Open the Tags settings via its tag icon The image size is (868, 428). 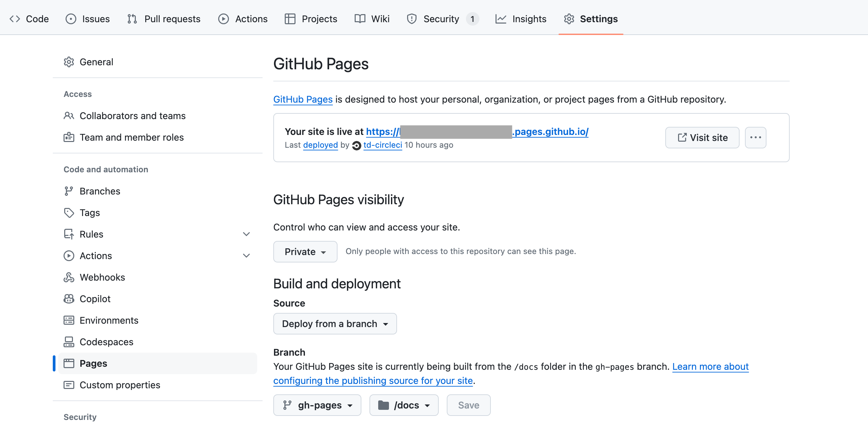(x=69, y=212)
